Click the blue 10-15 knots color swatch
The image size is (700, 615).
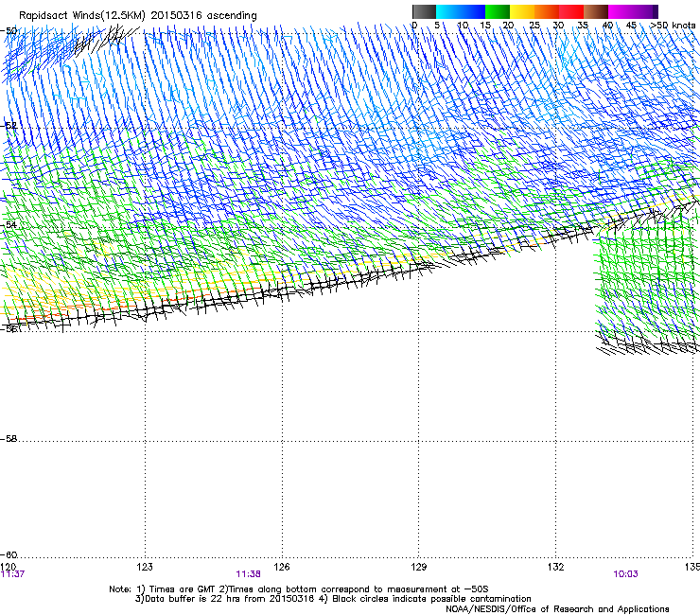pos(473,11)
